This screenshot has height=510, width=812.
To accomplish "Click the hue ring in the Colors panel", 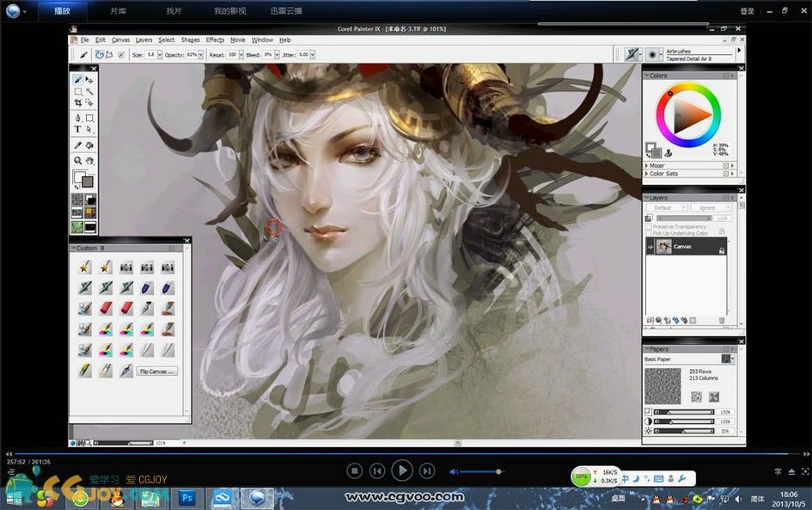I will click(x=689, y=87).
